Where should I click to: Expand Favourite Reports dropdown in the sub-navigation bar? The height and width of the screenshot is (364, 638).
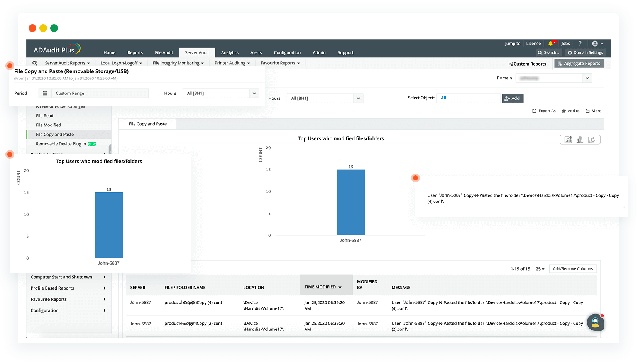tap(280, 63)
